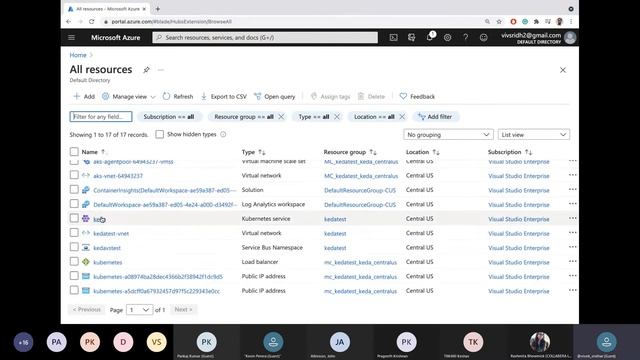This screenshot has width=640, height=360.
Task: Sort by the Type column
Action: point(253,152)
